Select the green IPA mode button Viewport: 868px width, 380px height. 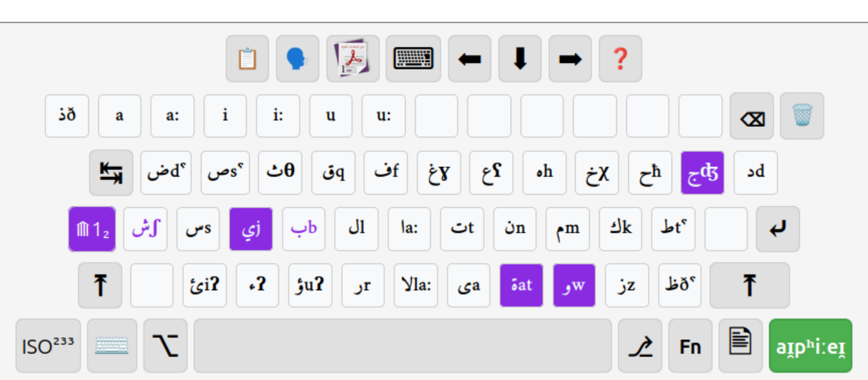pos(810,346)
